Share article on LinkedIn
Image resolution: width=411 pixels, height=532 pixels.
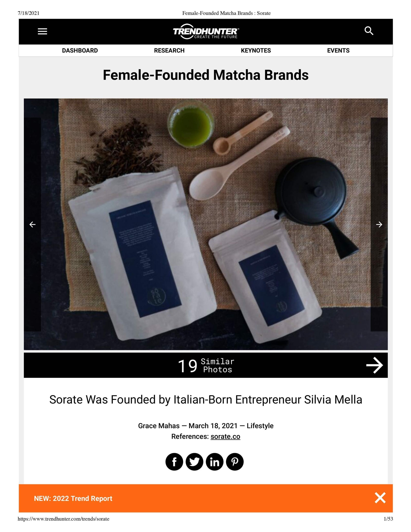pyautogui.click(x=214, y=462)
